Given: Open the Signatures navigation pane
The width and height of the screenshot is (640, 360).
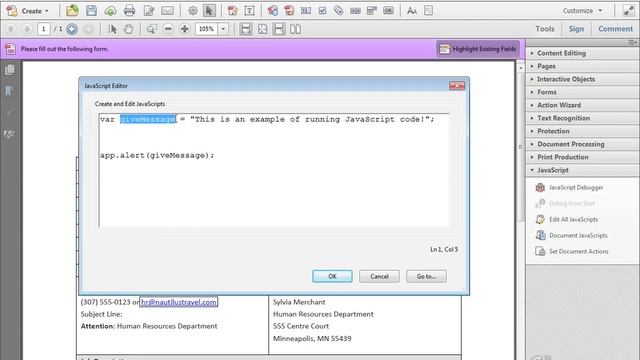Looking at the screenshot, I should (x=9, y=134).
